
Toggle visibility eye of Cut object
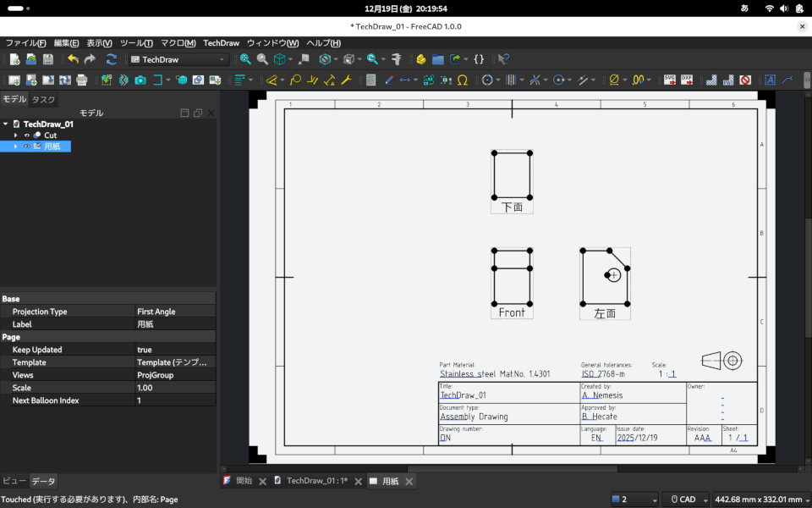click(x=27, y=135)
